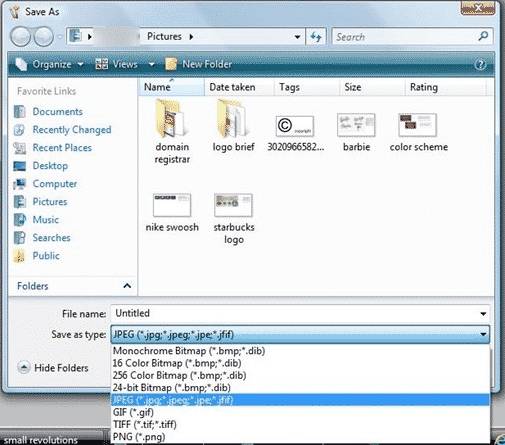The width and height of the screenshot is (505, 445).
Task: Select the logo brief folder
Action: (x=233, y=126)
